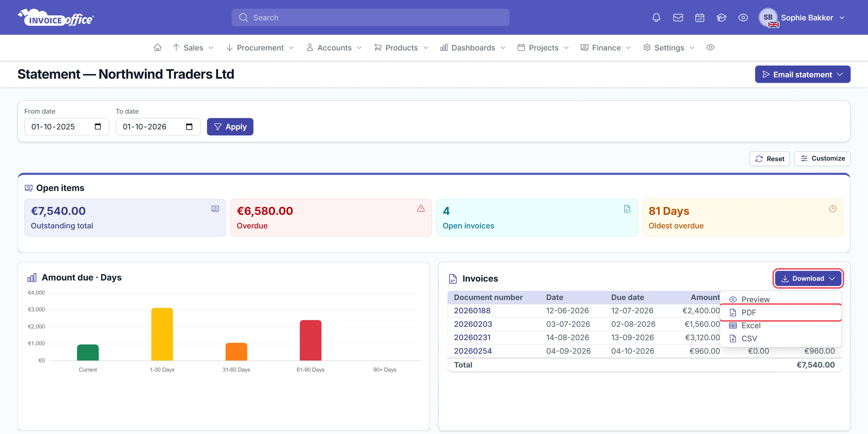Collapse the Download dropdown button
This screenshot has height=434, width=868.
click(x=808, y=278)
